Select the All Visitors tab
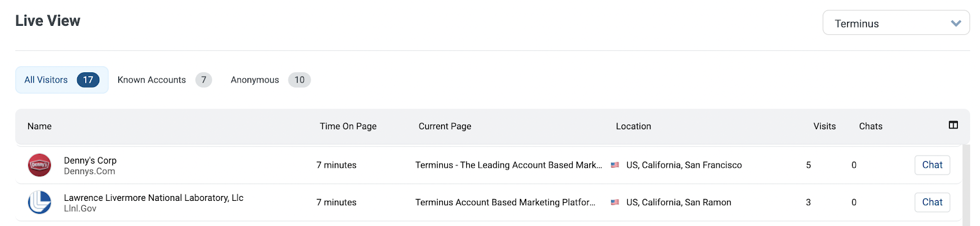The width and height of the screenshot is (980, 226). (62, 80)
